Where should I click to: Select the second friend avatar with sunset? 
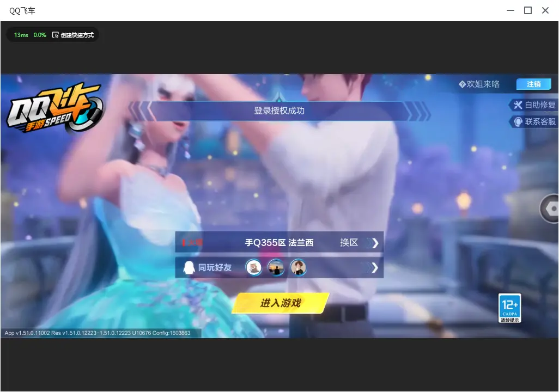(276, 268)
